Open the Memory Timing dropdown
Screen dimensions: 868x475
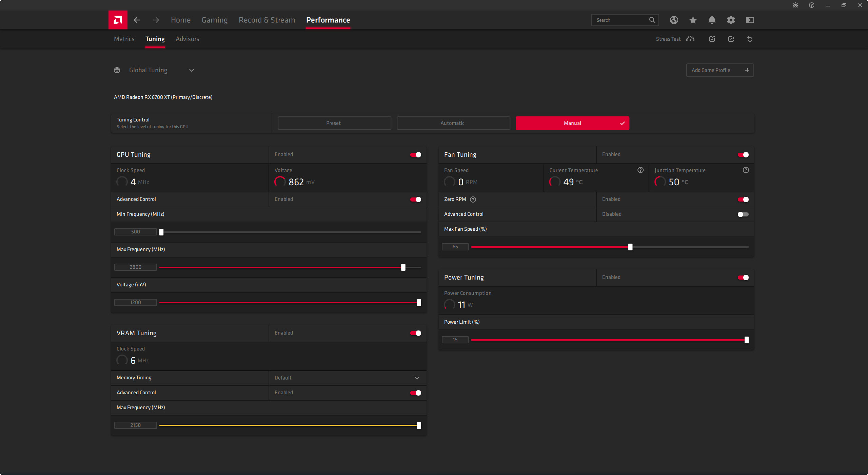tap(417, 378)
